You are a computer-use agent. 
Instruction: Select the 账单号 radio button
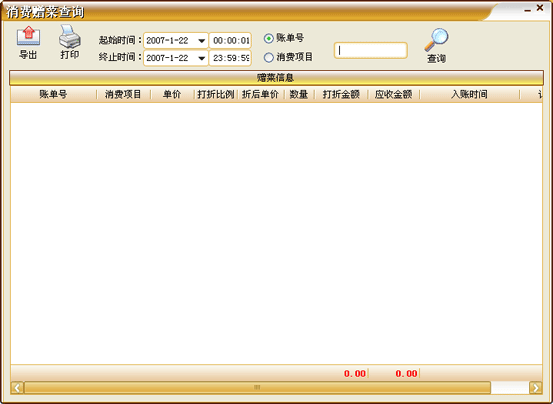pos(268,38)
